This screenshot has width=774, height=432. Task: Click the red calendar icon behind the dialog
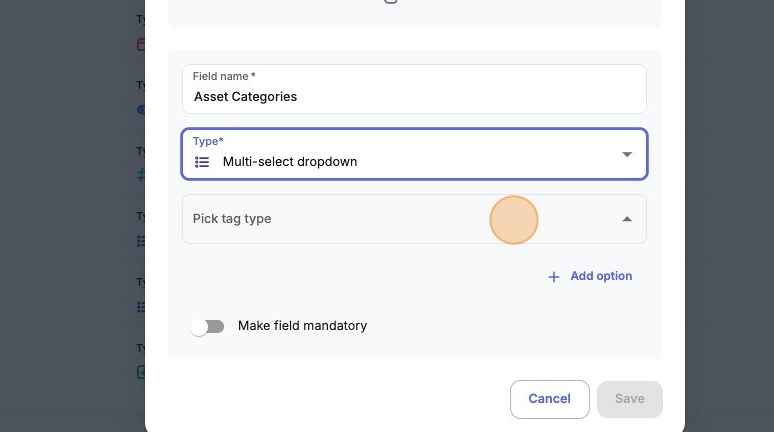coord(141,45)
